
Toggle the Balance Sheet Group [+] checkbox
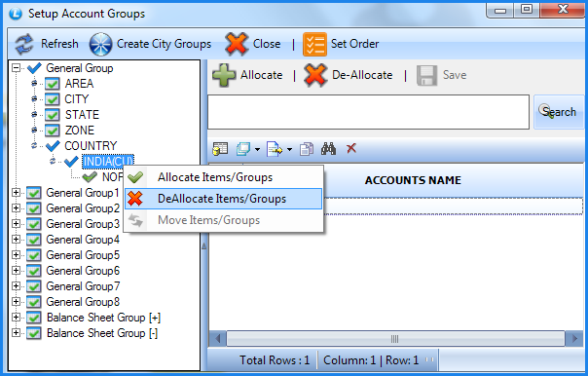33,318
